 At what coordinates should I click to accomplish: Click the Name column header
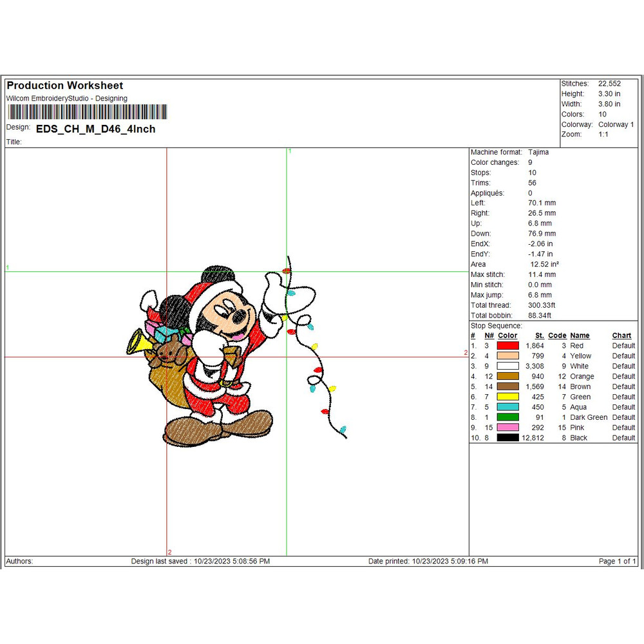(580, 336)
